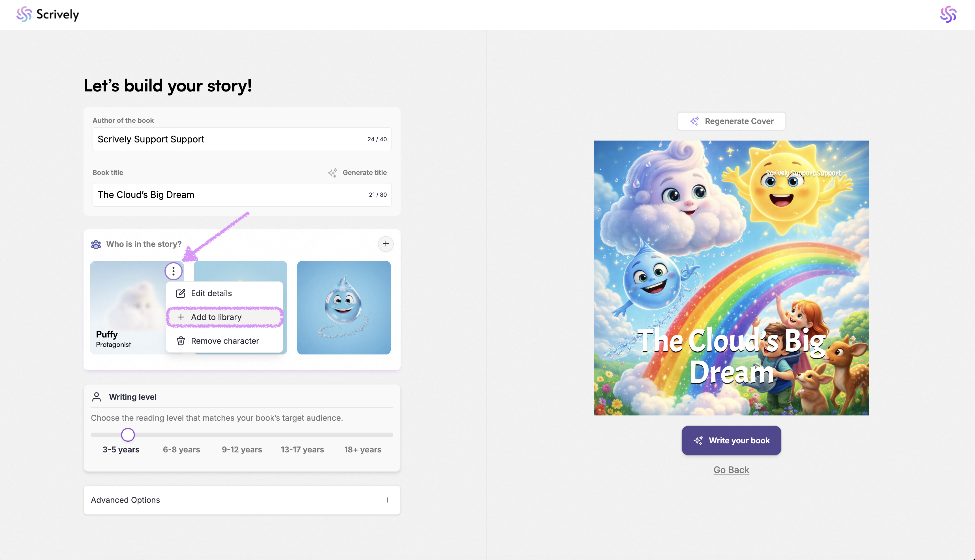Click the trash icon for Remove character
This screenshot has width=975, height=560.
click(181, 341)
